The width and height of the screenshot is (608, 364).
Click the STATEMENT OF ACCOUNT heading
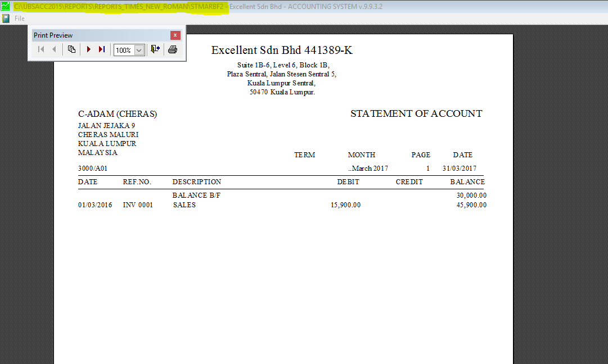(416, 113)
